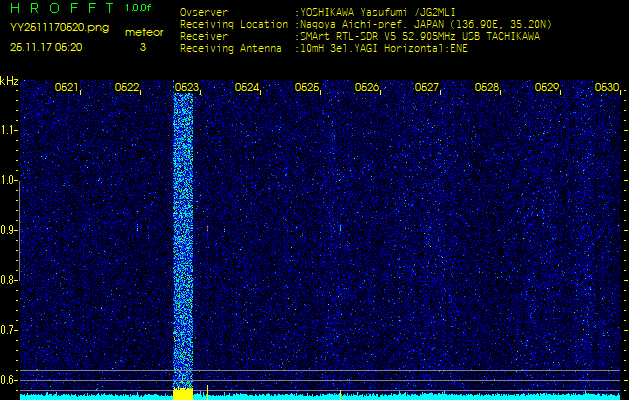Click the meteor count value 3

(142, 47)
